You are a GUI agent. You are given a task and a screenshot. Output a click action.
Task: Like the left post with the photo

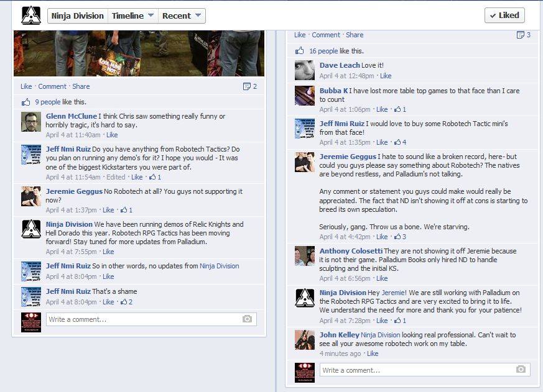click(x=26, y=86)
